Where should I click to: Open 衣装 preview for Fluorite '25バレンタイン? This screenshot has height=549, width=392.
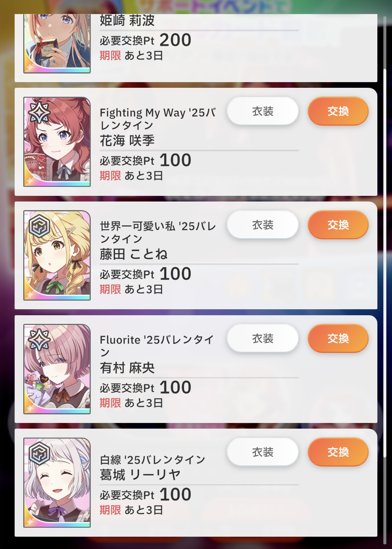coord(263,339)
